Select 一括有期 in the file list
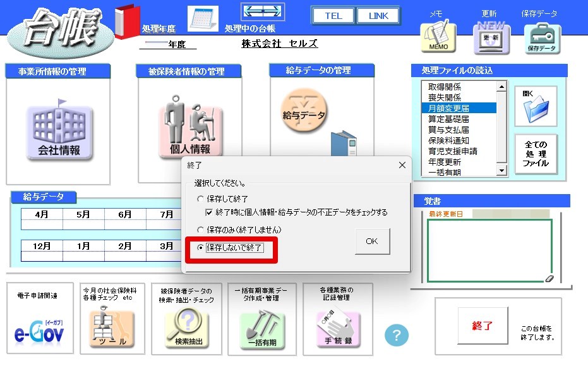The height and width of the screenshot is (373, 588). click(x=459, y=172)
